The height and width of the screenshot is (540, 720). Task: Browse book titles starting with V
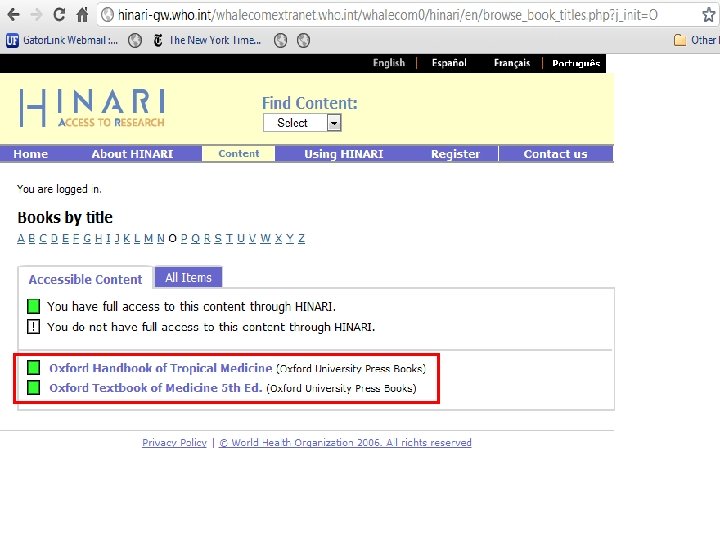point(252,238)
